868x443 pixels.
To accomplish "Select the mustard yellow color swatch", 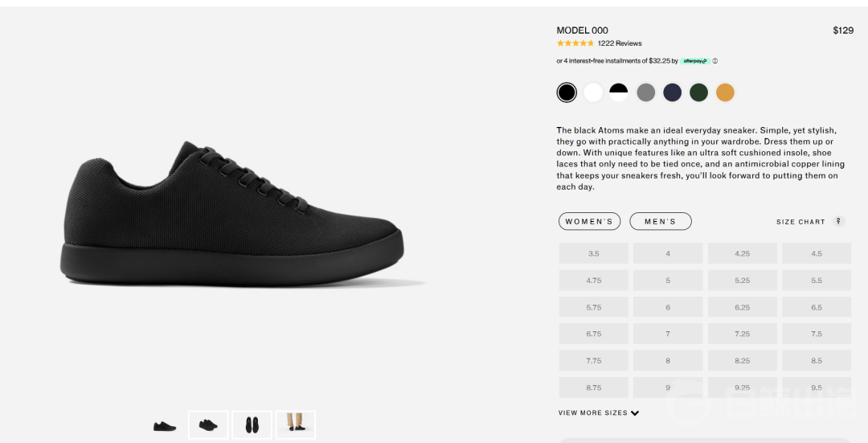I will click(725, 92).
